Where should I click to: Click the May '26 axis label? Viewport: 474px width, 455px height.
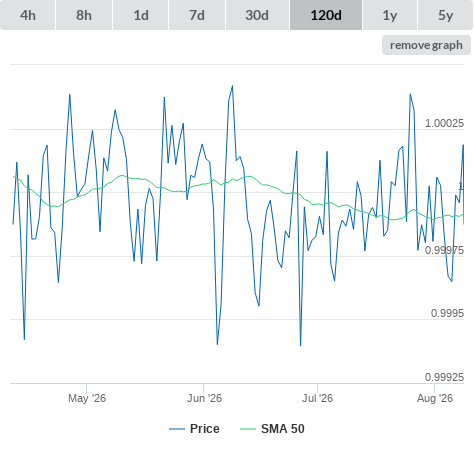(87, 398)
